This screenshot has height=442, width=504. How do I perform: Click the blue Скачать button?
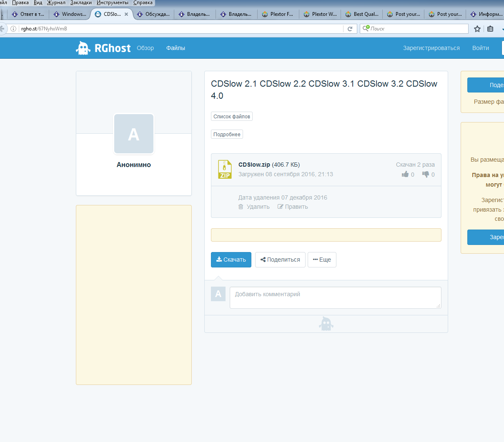pos(231,260)
